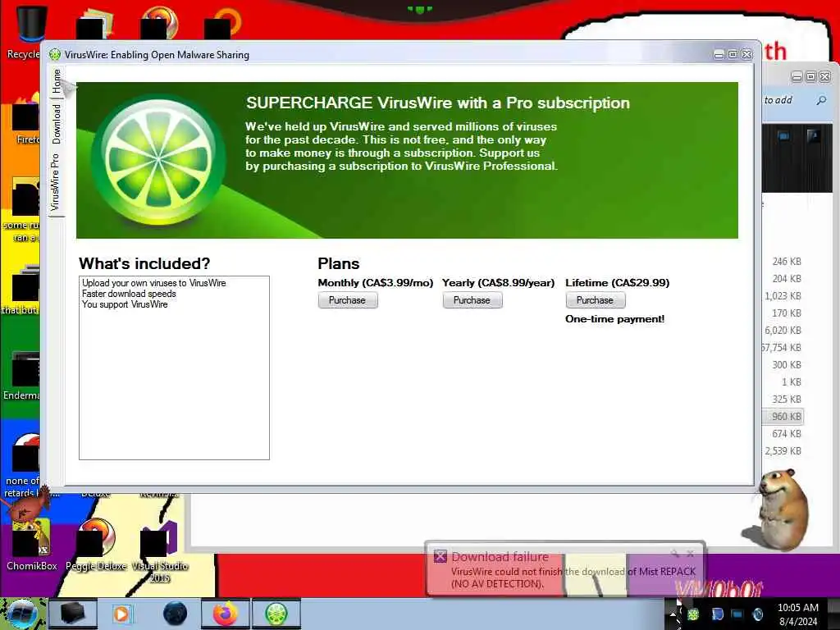Select the 204 KB file row
The height and width of the screenshot is (630, 840).
[783, 279]
